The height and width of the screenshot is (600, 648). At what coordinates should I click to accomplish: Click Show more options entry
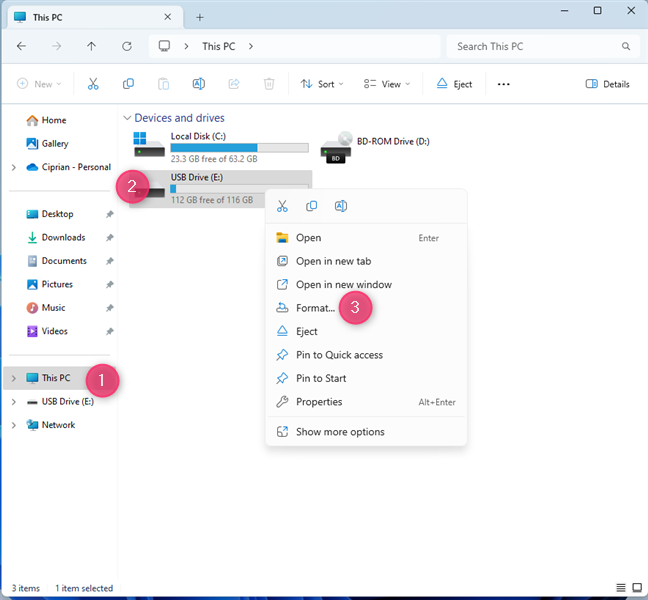(x=340, y=432)
